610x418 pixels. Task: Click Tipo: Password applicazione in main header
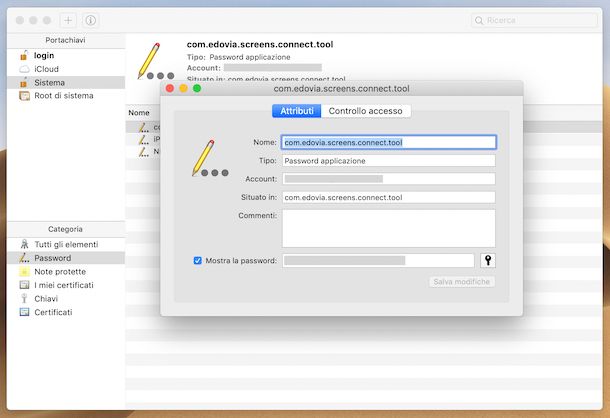coord(238,57)
